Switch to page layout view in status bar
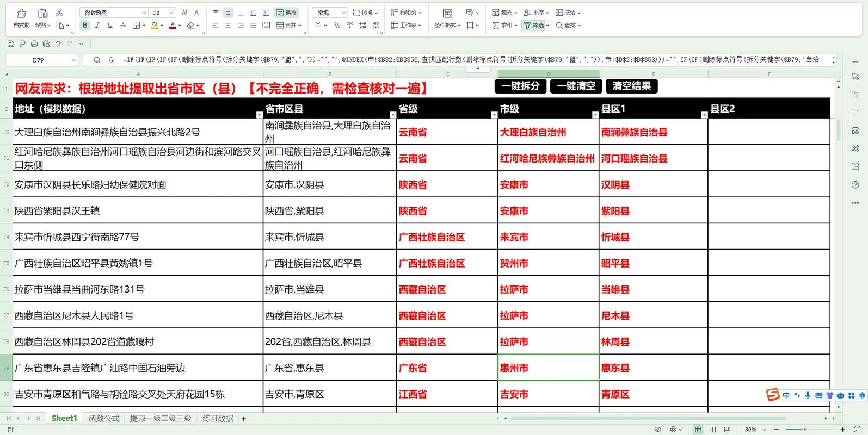 (713, 430)
